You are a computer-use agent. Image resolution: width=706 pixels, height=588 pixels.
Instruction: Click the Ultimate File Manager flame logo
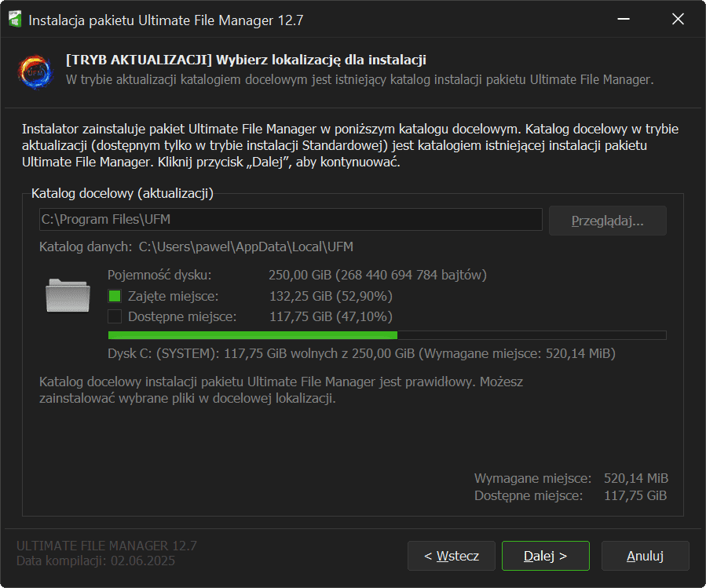35,71
